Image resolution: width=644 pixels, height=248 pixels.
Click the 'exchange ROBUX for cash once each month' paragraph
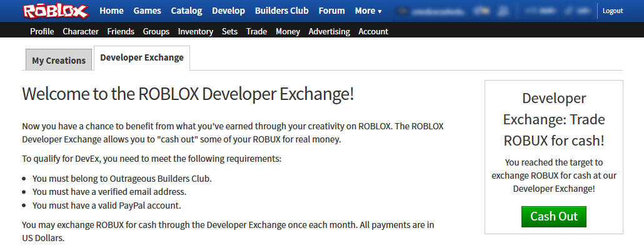[x=228, y=231]
